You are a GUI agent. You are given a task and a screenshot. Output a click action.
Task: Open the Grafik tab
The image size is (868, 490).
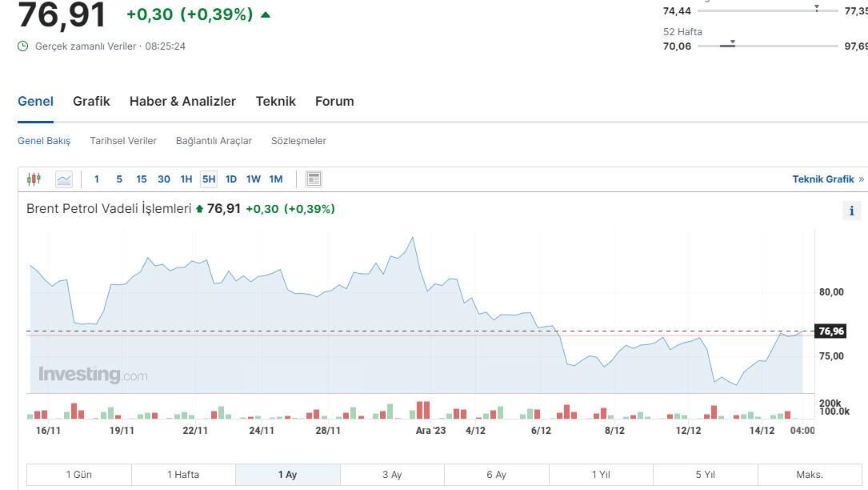click(91, 102)
